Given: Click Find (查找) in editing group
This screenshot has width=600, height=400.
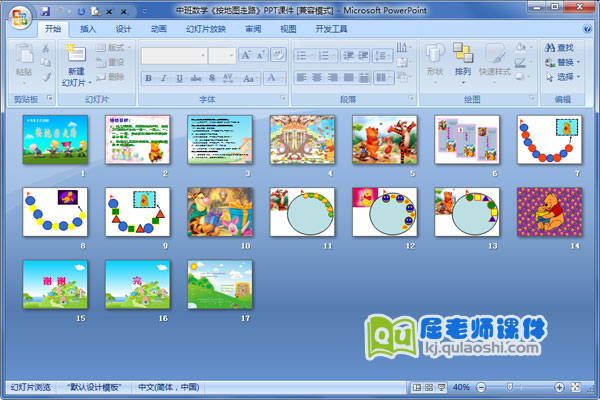Looking at the screenshot, I should 559,47.
